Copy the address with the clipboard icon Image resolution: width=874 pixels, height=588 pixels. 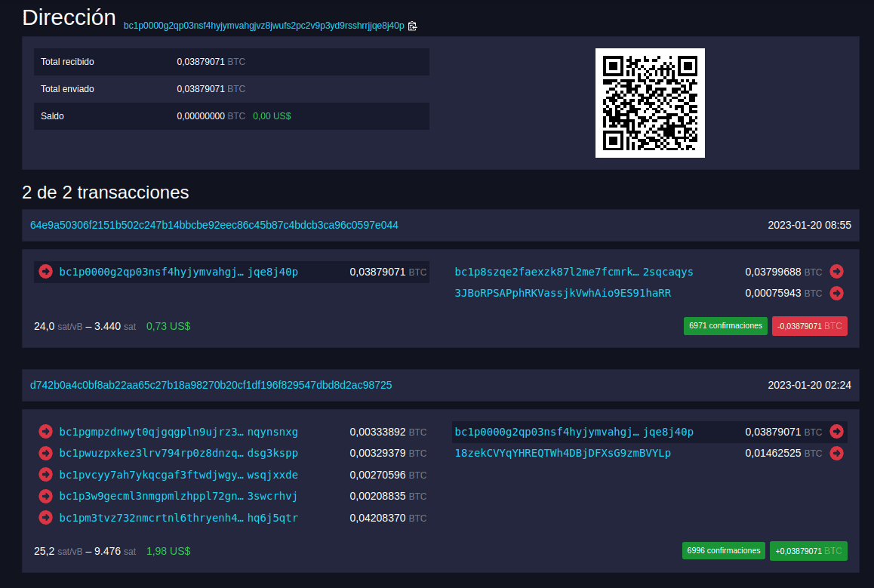(413, 26)
